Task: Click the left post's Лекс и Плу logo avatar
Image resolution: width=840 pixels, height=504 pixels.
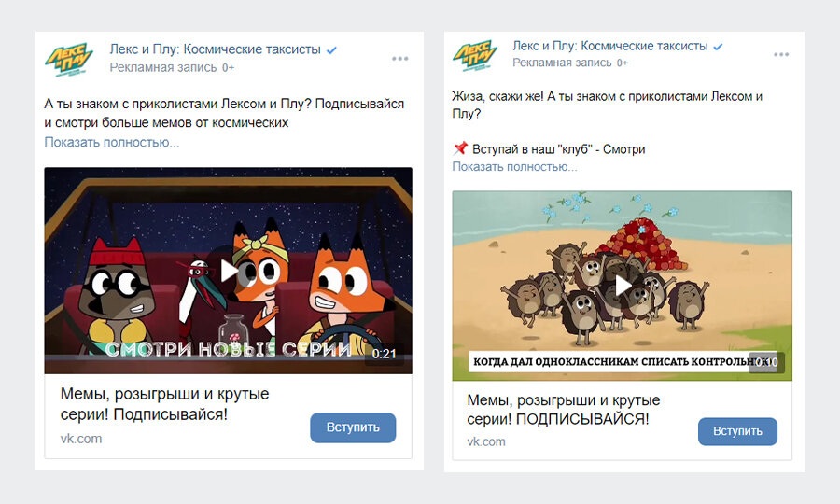Action: [68, 59]
